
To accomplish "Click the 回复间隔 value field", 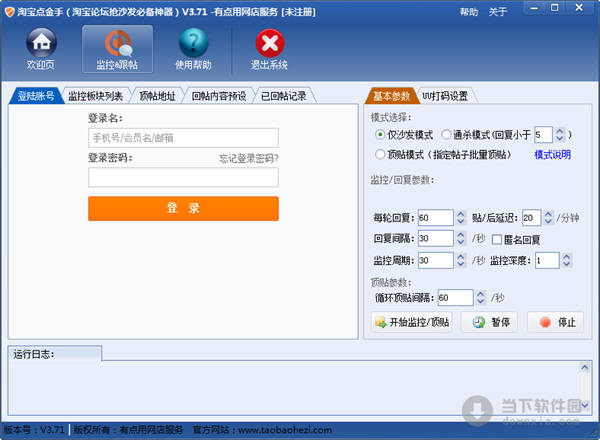I will tap(435, 238).
